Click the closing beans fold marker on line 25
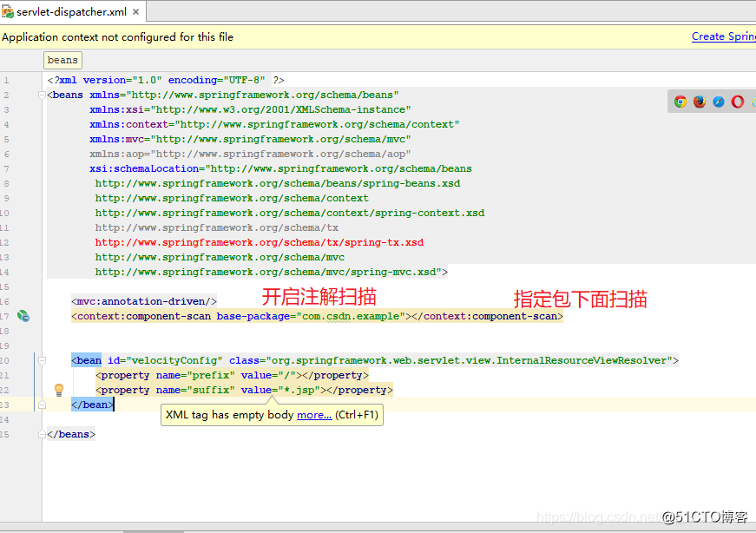756x533 pixels. point(42,434)
